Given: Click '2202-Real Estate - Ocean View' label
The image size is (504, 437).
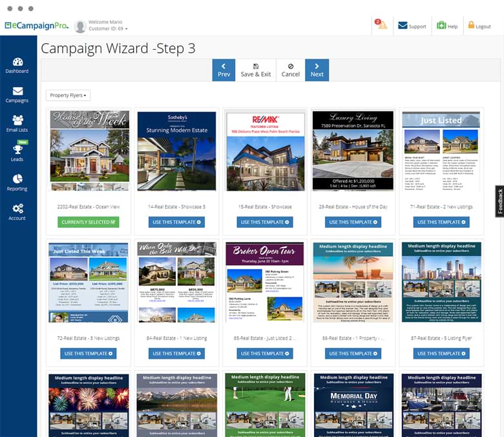Looking at the screenshot, I should [x=89, y=207].
